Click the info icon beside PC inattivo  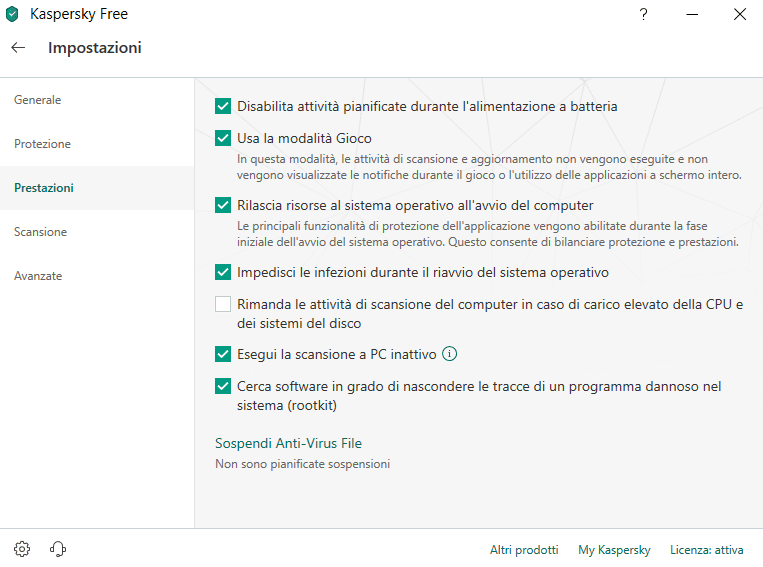coord(450,353)
